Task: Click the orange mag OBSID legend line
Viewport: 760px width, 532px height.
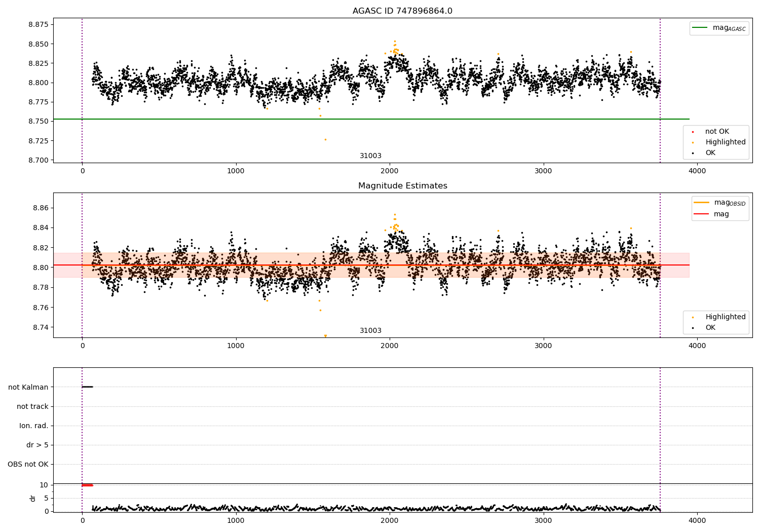Action: coord(702,203)
